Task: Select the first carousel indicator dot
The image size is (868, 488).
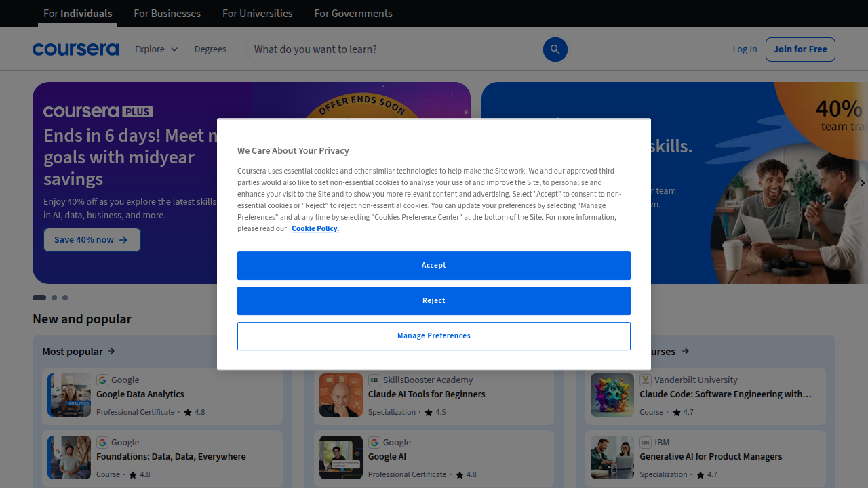Action: click(39, 298)
